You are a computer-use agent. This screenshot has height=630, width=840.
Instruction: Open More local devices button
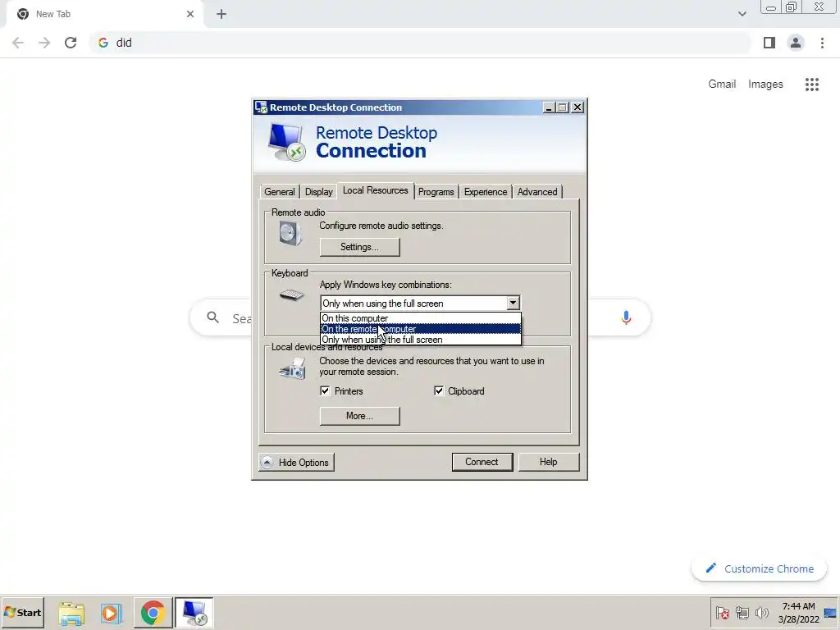coord(359,416)
